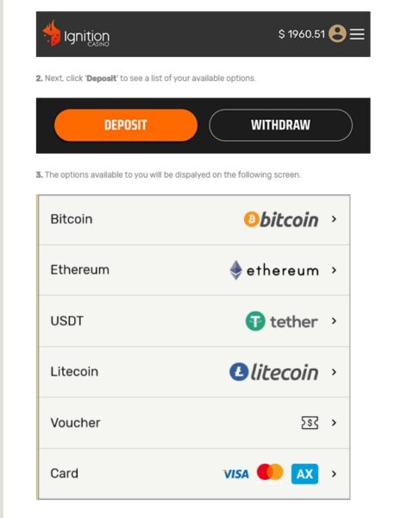Select the Card deposit option
The width and height of the screenshot is (420, 518).
coord(194,474)
